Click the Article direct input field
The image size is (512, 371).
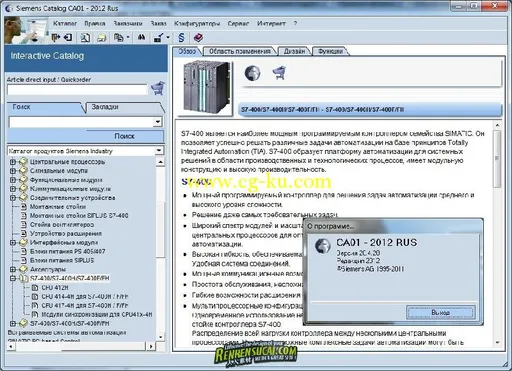coord(77,89)
